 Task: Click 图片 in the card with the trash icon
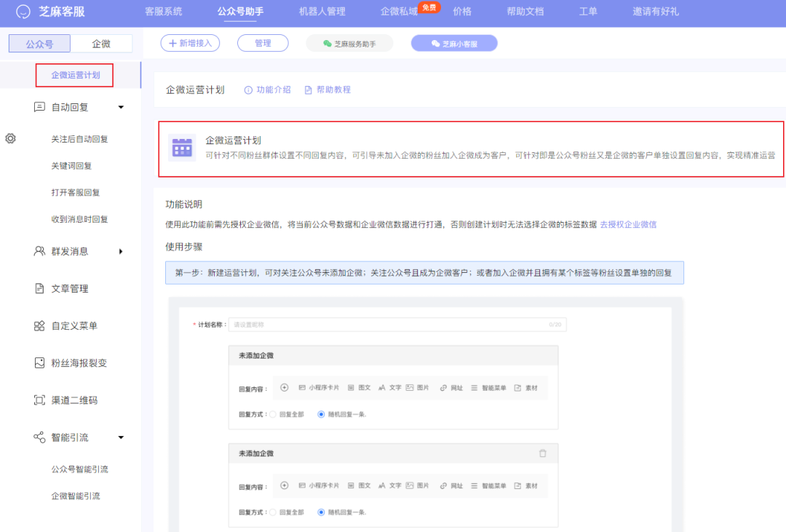click(x=418, y=485)
